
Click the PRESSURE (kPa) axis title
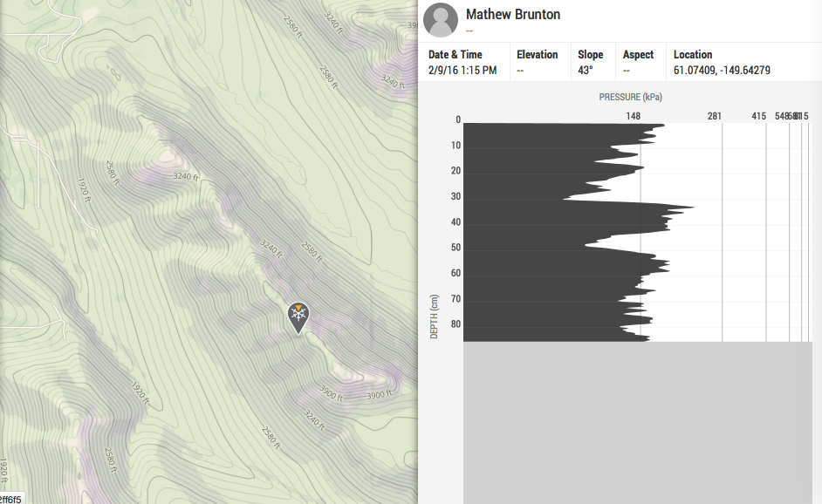631,97
